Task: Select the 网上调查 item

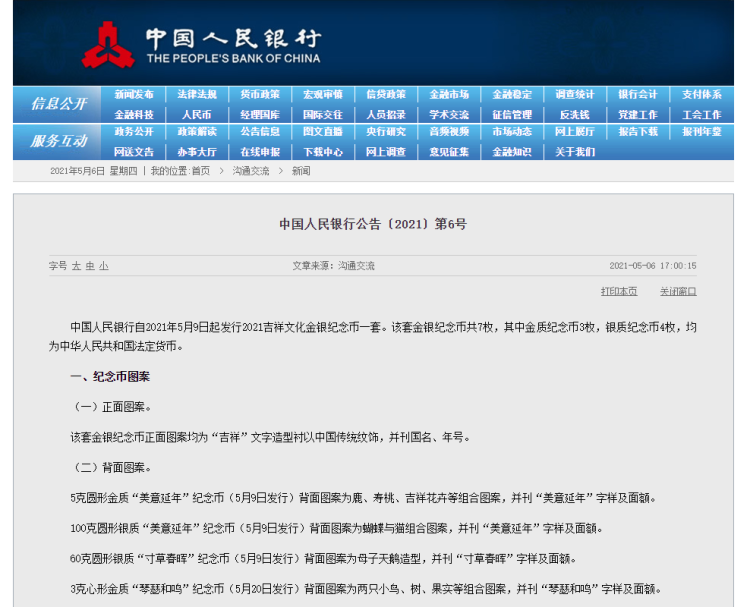Action: [x=386, y=152]
